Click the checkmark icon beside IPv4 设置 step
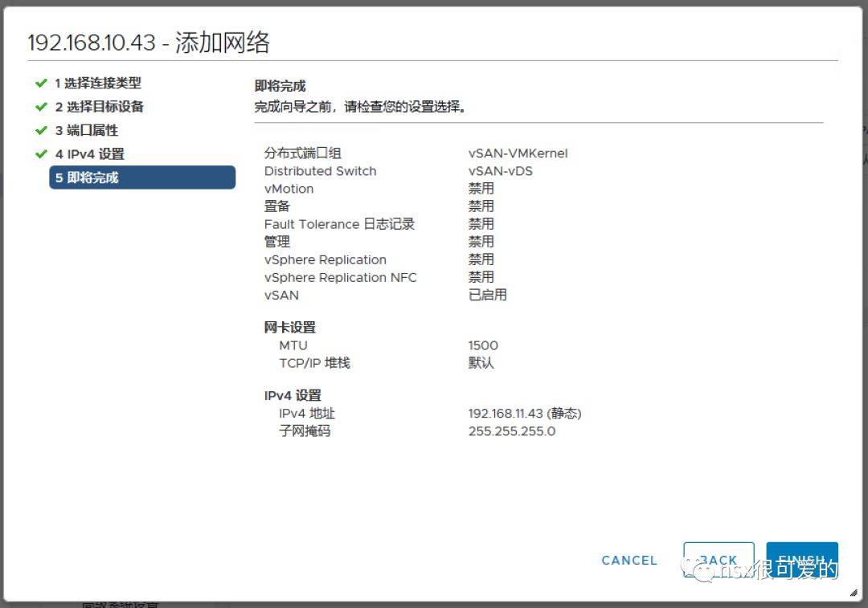The height and width of the screenshot is (608, 868). [41, 154]
